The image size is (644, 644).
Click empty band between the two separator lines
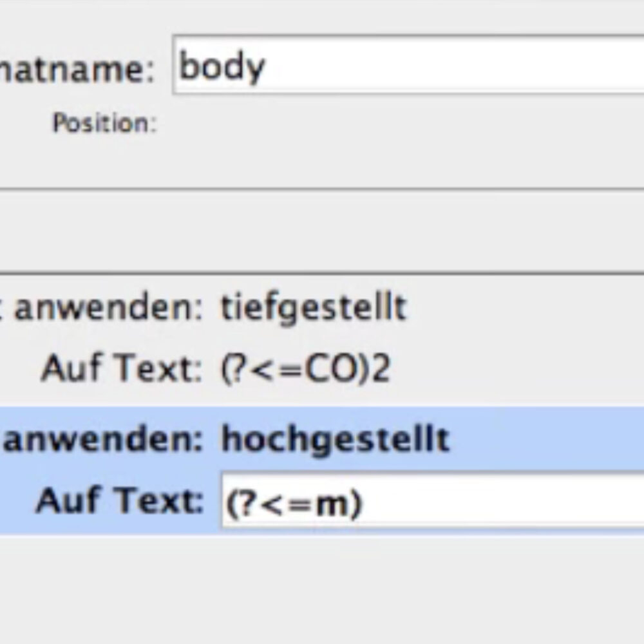pos(322,231)
